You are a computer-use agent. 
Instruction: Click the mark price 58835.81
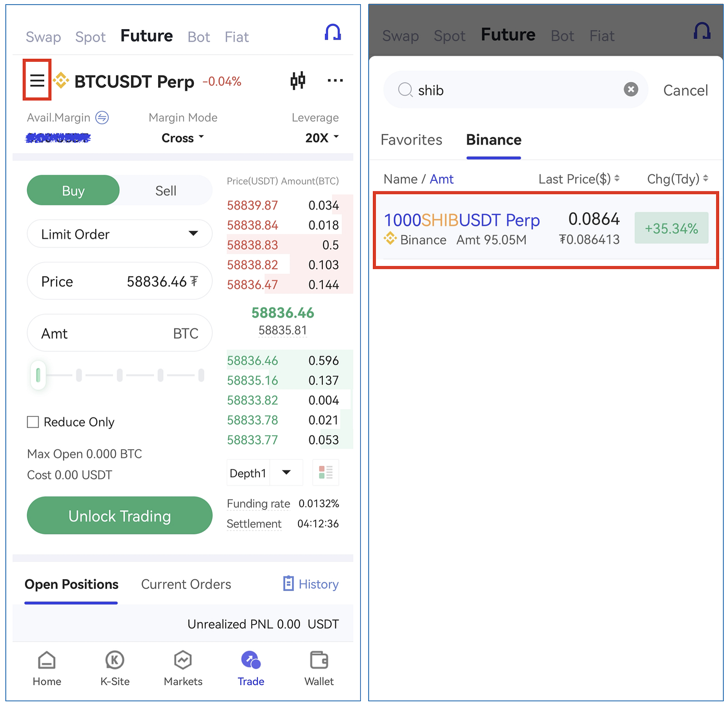point(283,331)
